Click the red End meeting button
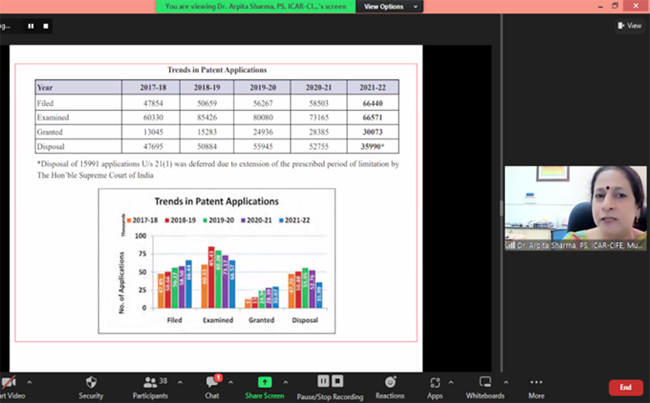The height and width of the screenshot is (403, 650). point(625,387)
